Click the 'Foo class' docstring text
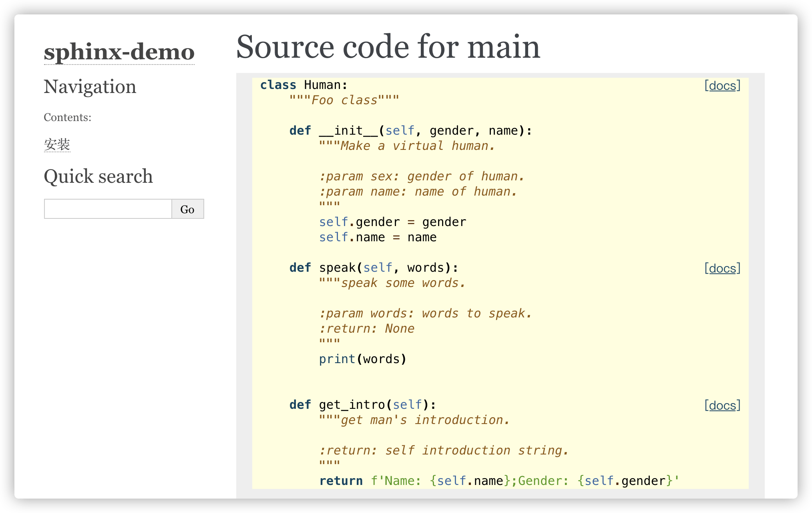812x513 pixels. pos(344,100)
